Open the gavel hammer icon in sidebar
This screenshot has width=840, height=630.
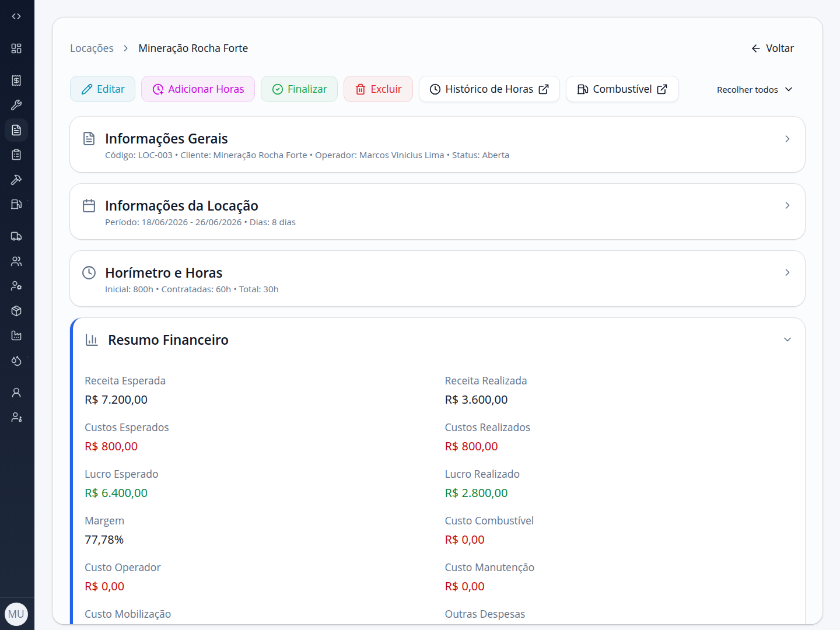tap(16, 180)
